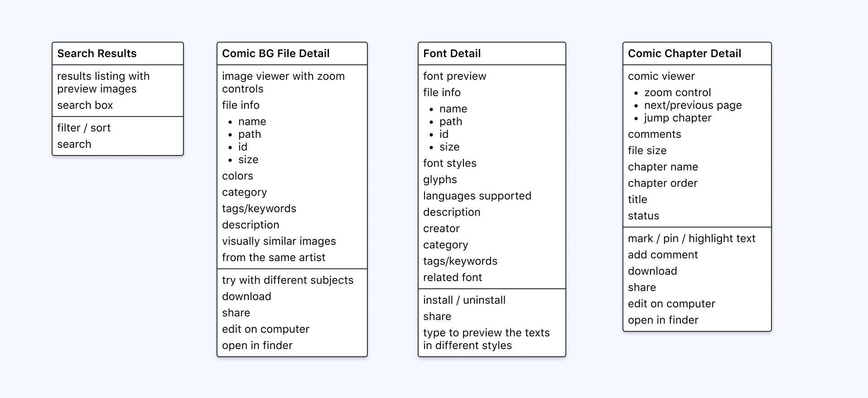This screenshot has height=398, width=868.
Task: Click the Comic BG File Detail heading
Action: click(x=275, y=53)
